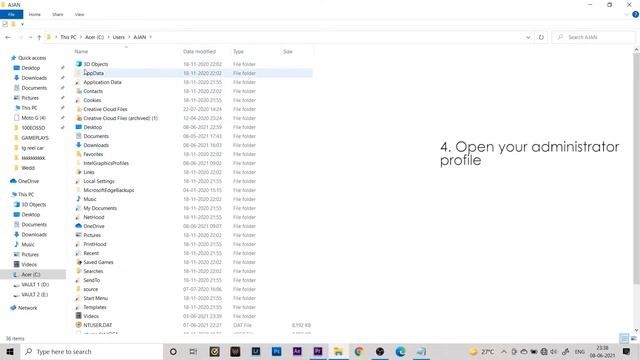The width and height of the screenshot is (640, 360).
Task: Select the Music folder in file list
Action: 90,199
